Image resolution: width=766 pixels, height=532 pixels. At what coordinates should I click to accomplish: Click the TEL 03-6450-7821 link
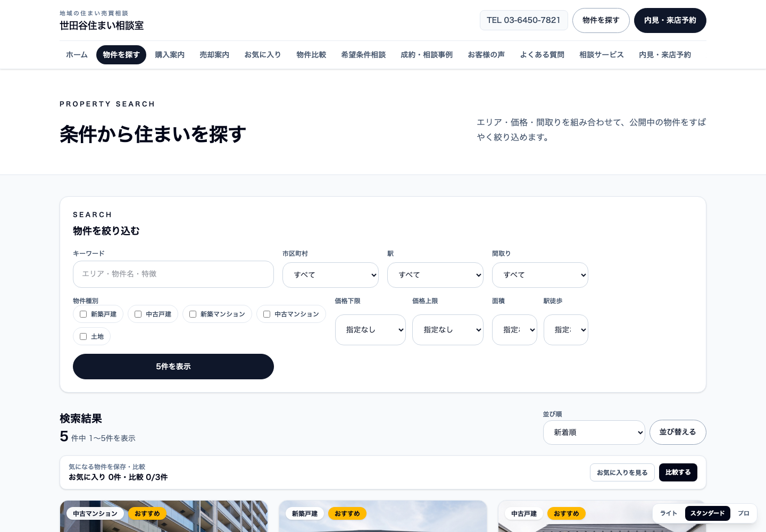524,20
